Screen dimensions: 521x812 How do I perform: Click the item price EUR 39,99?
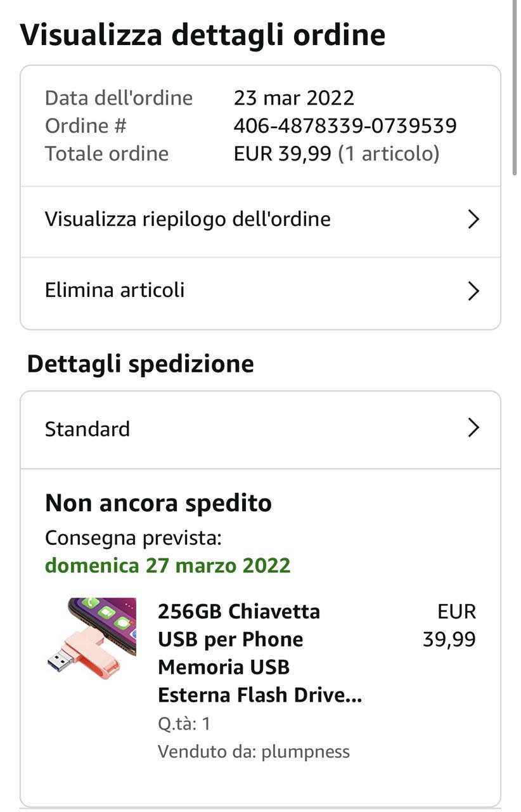449,625
